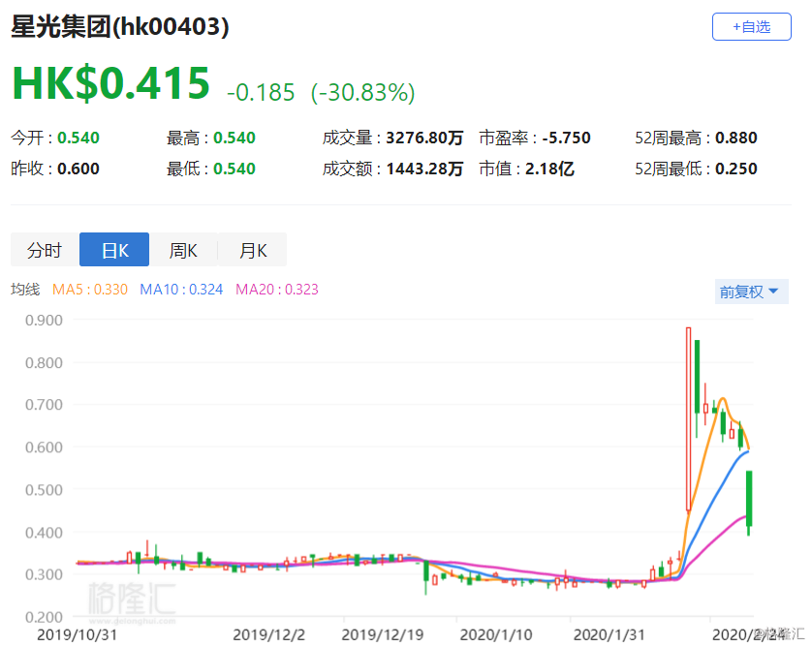Toggle the MA10 moving average line
812x647 pixels.
(x=182, y=290)
